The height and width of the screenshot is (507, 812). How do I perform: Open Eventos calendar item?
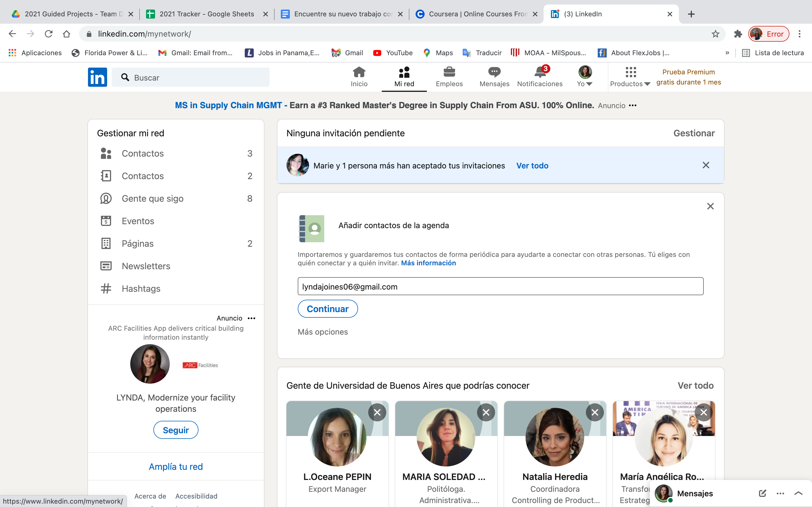(138, 221)
